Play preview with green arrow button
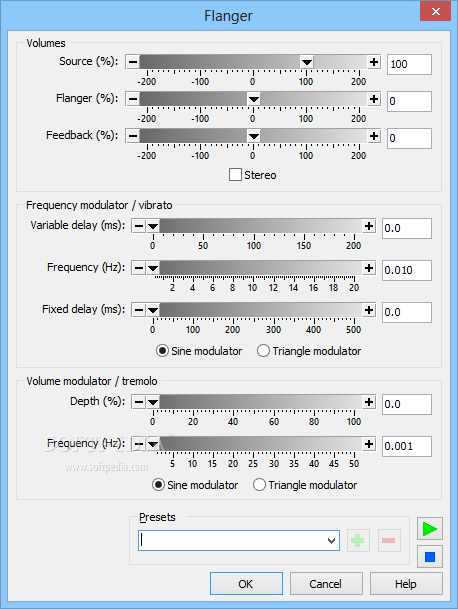This screenshot has width=458, height=609. click(x=430, y=529)
